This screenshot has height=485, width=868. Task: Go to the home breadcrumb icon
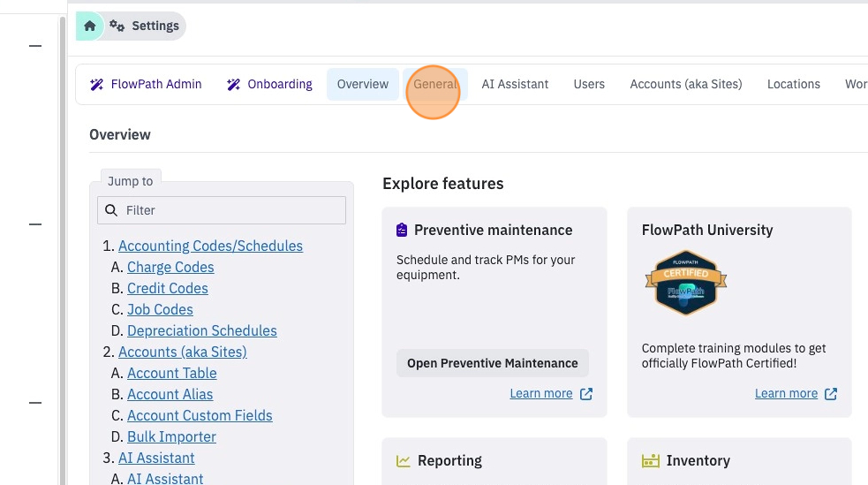click(x=90, y=26)
